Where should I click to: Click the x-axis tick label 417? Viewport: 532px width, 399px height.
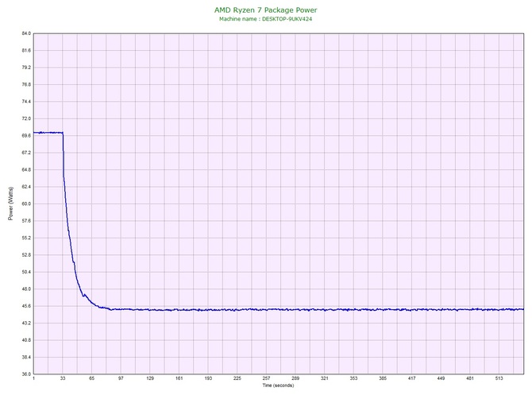tap(412, 378)
